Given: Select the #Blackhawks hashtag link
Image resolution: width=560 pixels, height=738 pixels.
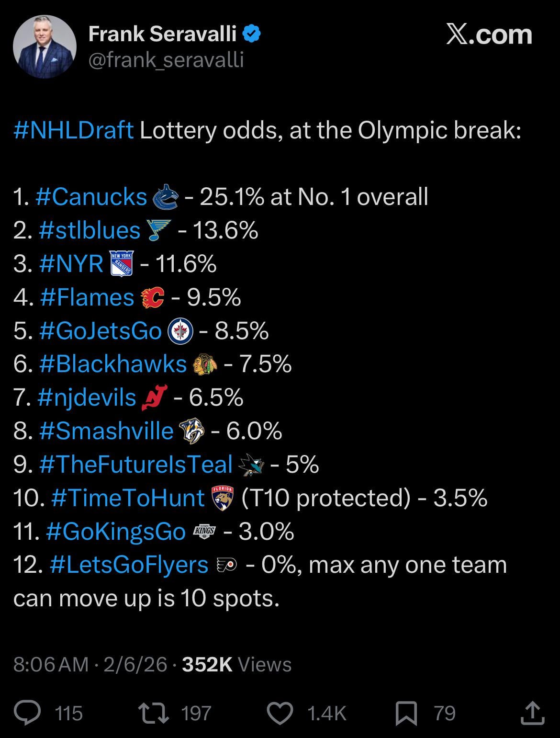Looking at the screenshot, I should point(113,364).
